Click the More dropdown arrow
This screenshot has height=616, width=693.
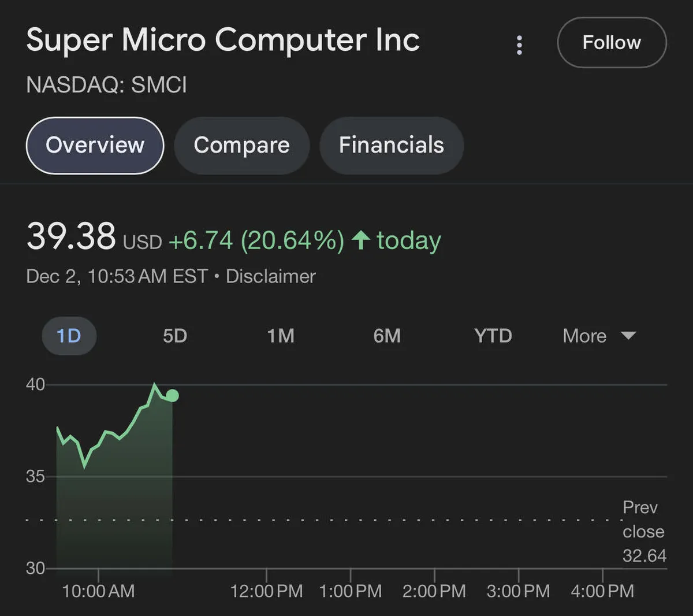coord(628,336)
